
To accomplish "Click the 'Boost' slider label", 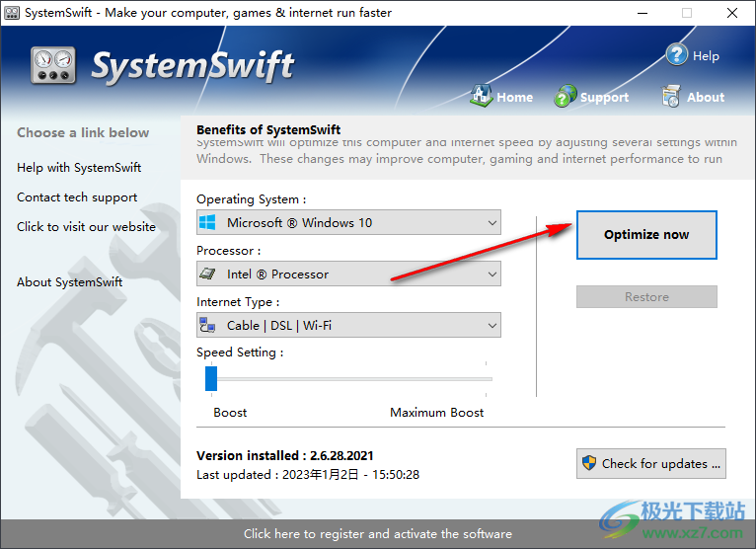I will (230, 413).
